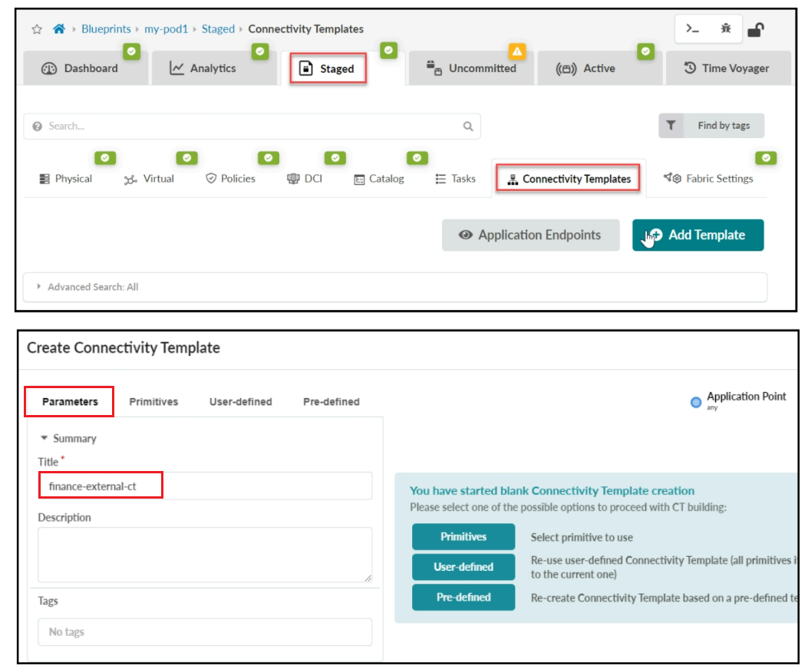Viewport: 808px width, 672px height.
Task: Click the teal Pre-defined button
Action: coord(463,597)
